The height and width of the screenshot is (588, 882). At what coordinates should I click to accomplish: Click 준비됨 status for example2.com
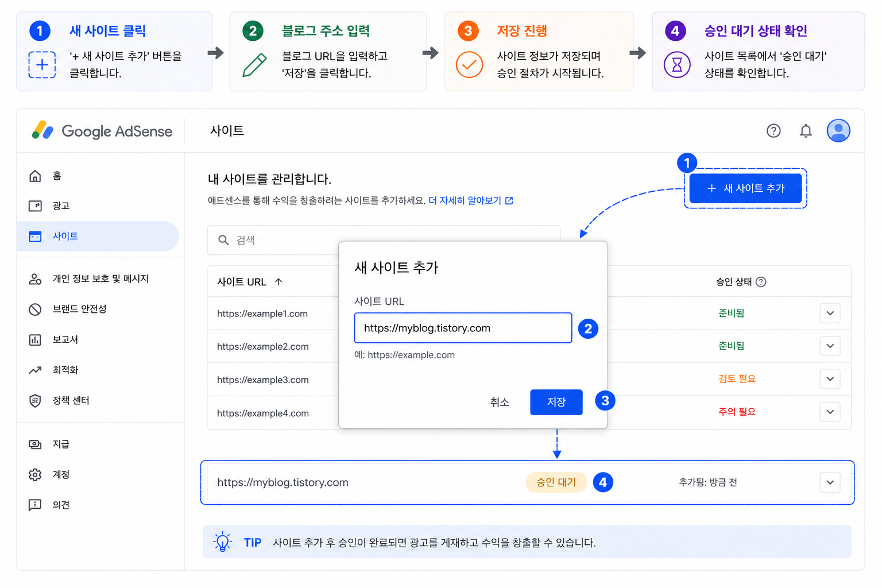(731, 346)
